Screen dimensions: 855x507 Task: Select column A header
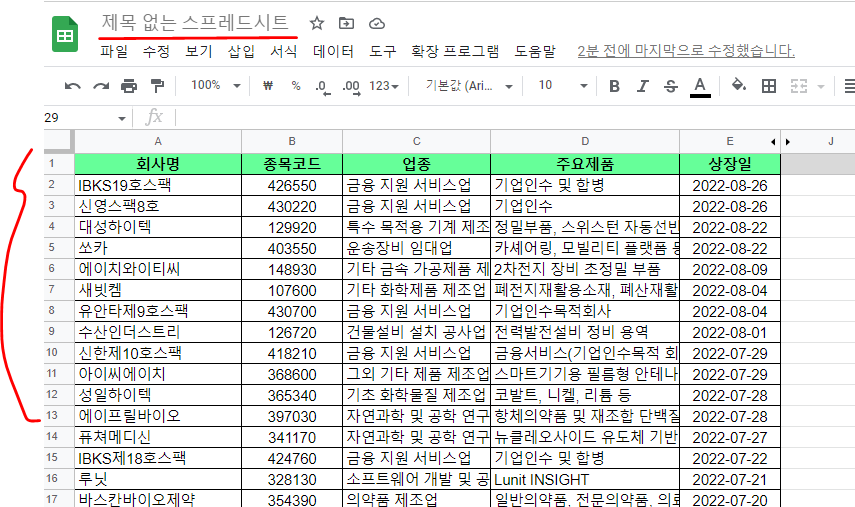click(158, 141)
